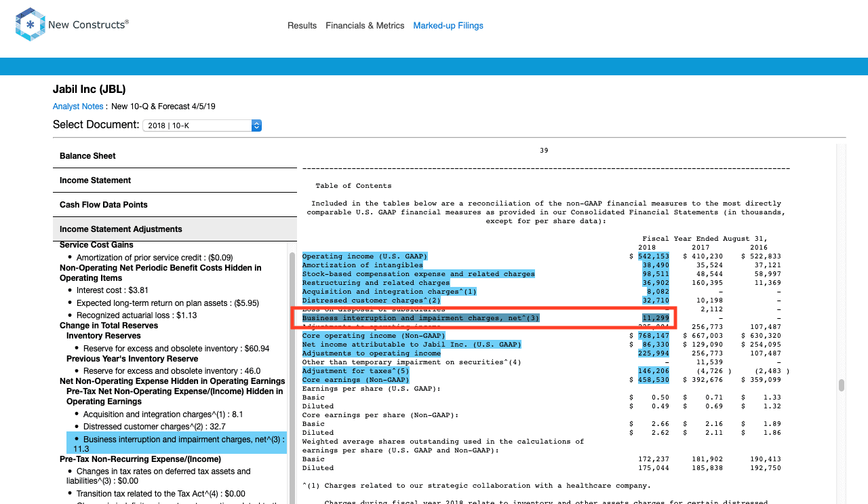Click highlighted Amortization of intangibles label
The width and height of the screenshot is (868, 504).
tap(363, 265)
